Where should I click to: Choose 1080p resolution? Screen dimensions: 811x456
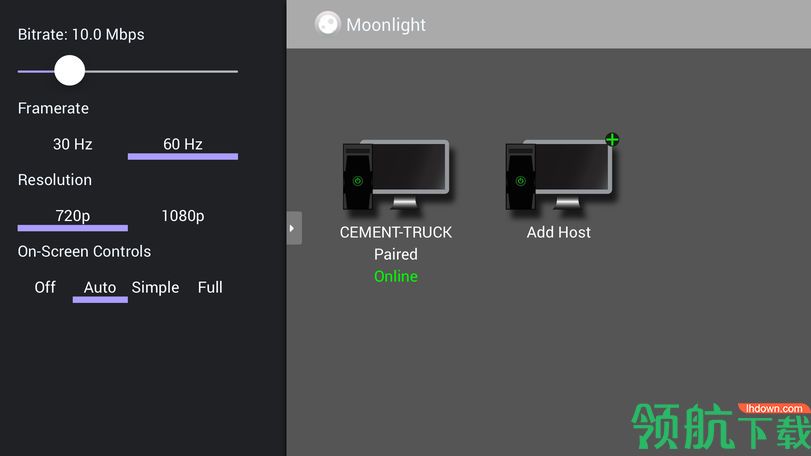[183, 216]
